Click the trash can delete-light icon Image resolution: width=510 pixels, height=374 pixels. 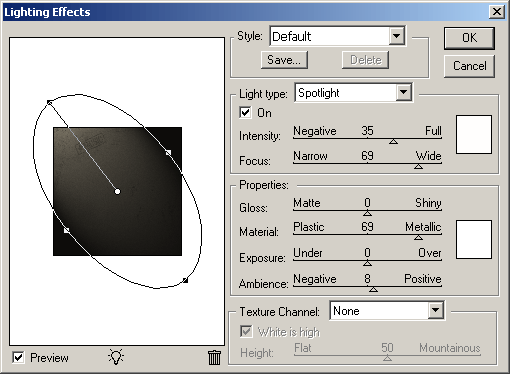[x=214, y=357]
